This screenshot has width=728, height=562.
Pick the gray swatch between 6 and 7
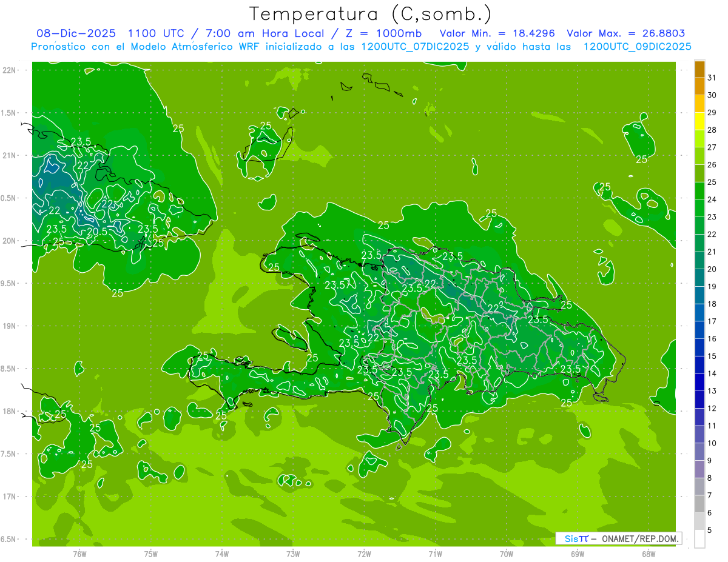699,504
